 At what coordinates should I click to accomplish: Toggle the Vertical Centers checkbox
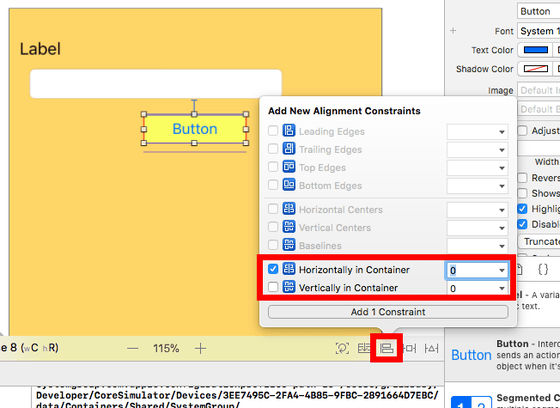[x=273, y=227]
